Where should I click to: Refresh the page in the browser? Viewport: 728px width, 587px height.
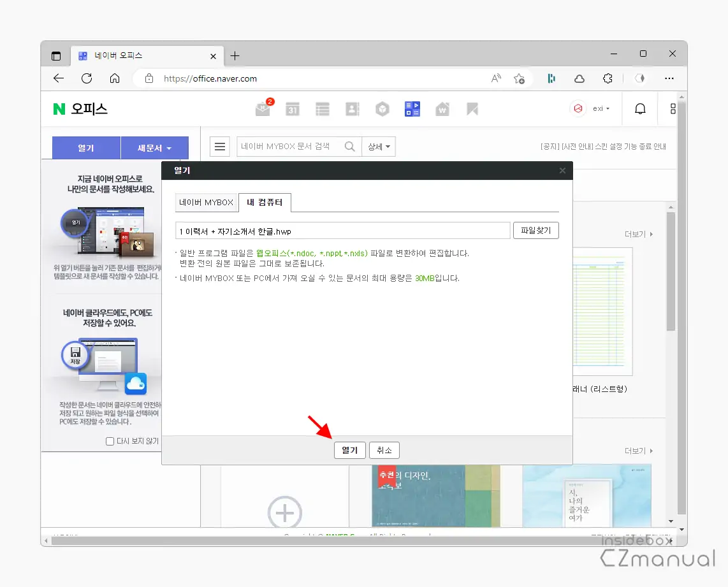86,78
